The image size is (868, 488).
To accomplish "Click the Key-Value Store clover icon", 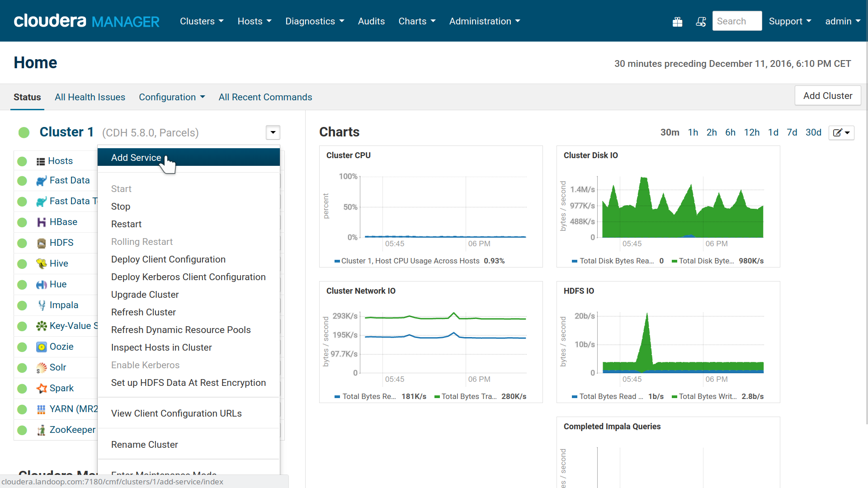I will 41,326.
